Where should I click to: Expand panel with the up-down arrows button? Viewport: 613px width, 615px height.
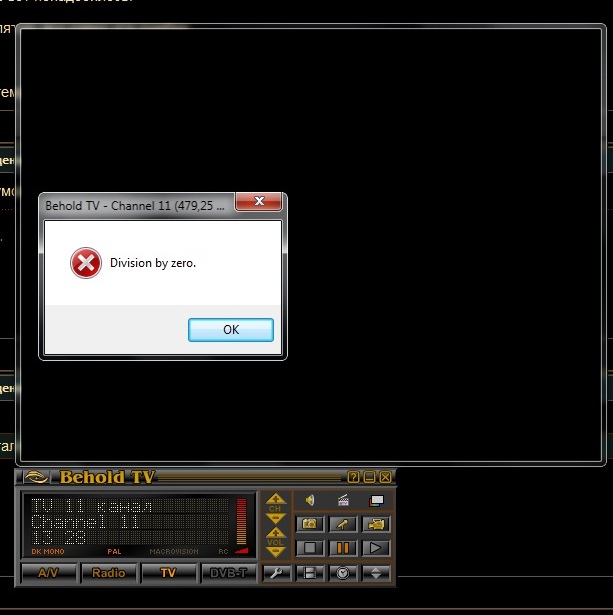(376, 573)
